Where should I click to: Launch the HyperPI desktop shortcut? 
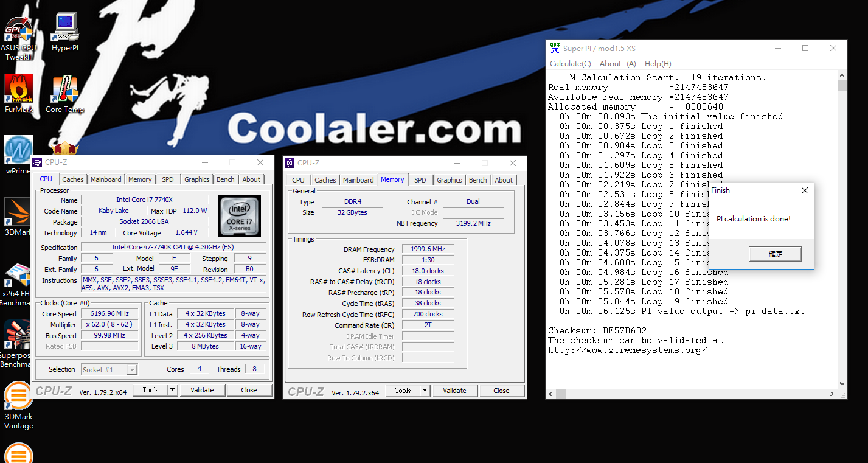(x=65, y=33)
